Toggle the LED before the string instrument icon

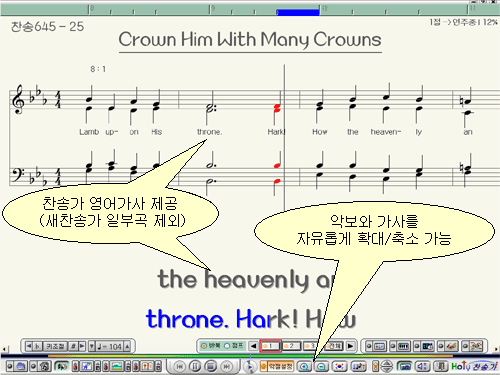(x=441, y=346)
